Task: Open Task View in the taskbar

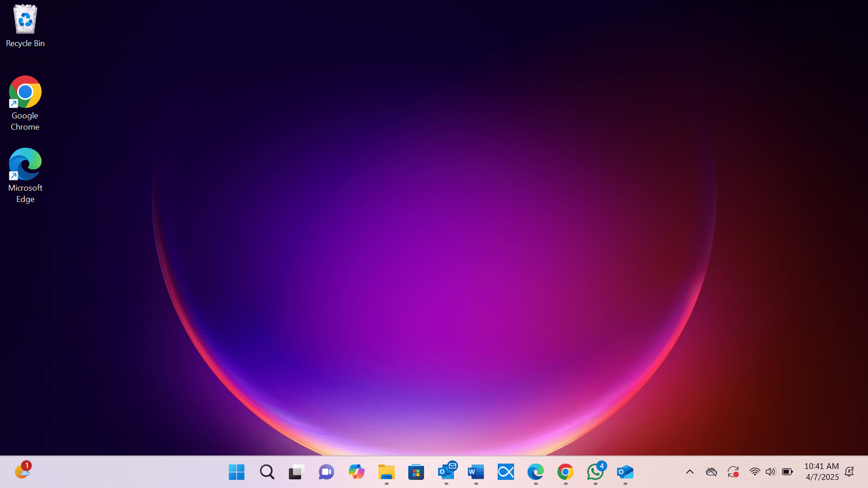Action: click(297, 472)
